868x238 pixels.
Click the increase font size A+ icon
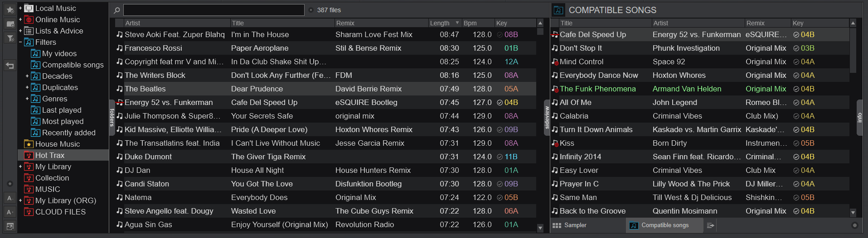[10, 212]
